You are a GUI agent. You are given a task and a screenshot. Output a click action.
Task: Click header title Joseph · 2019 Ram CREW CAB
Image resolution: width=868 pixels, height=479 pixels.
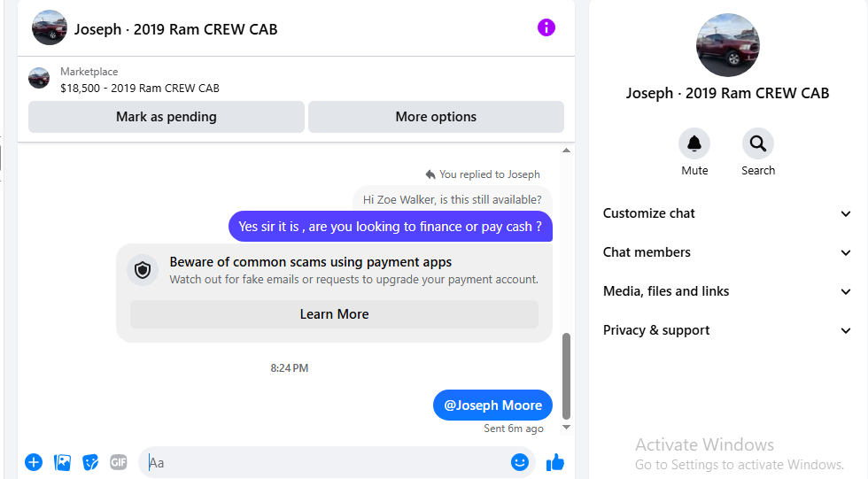tap(176, 29)
